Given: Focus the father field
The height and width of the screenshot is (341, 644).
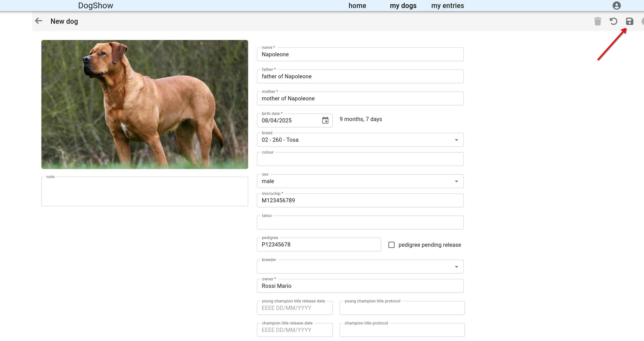Looking at the screenshot, I should pyautogui.click(x=360, y=77).
